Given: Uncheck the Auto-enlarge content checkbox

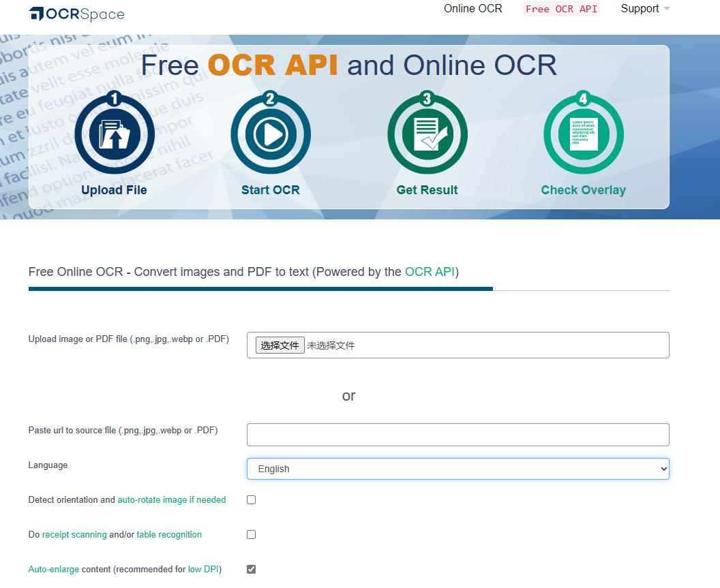Looking at the screenshot, I should (x=251, y=569).
